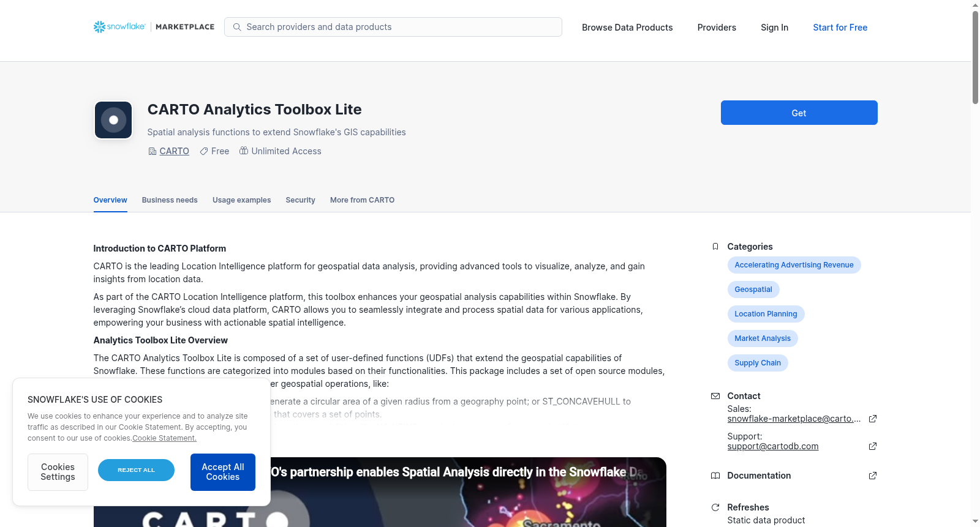Click the snowflake-marketplace@carto sales email link

[x=794, y=419]
